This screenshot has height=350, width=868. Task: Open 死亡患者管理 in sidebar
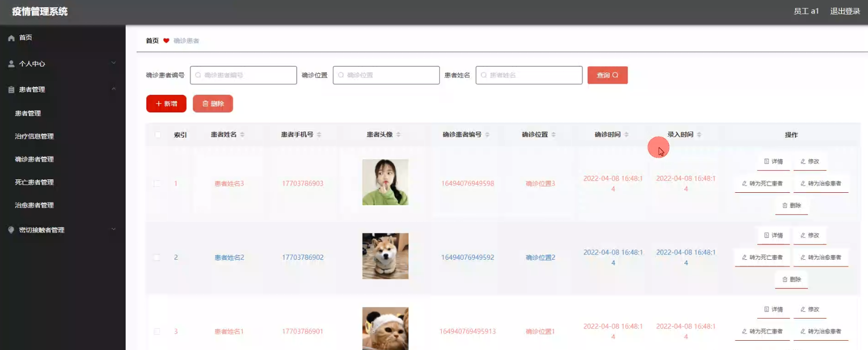click(34, 182)
